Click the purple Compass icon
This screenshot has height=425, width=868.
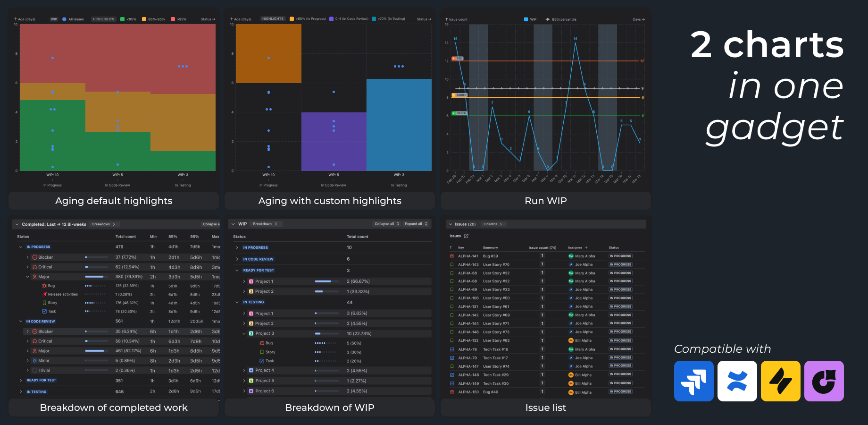(x=824, y=381)
